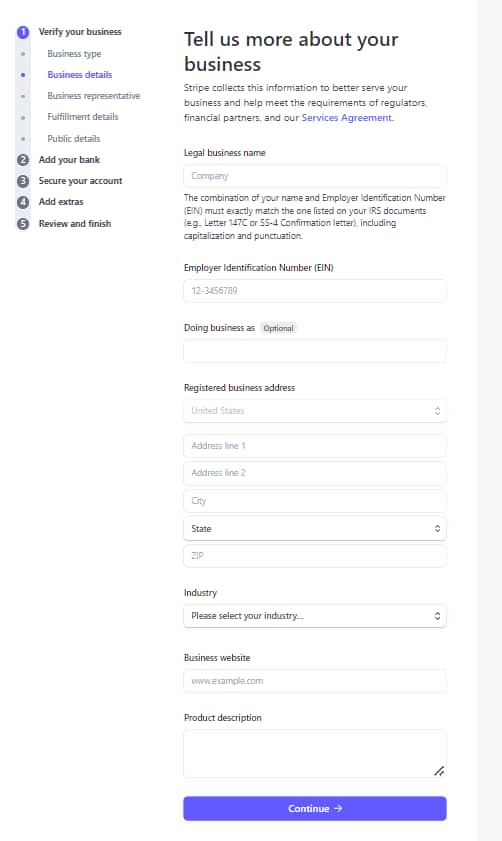Click the ZIP code field
The height and width of the screenshot is (841, 502).
click(x=315, y=556)
